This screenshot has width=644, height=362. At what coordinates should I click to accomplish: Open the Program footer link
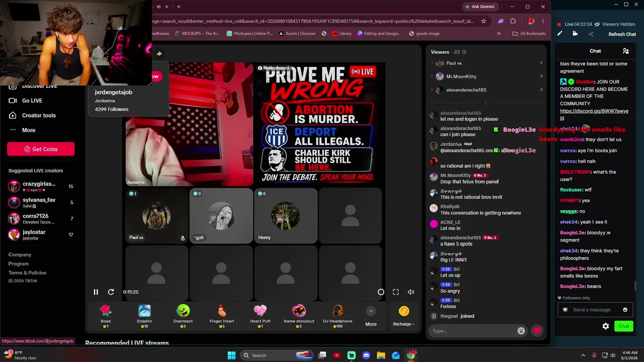coord(19,264)
